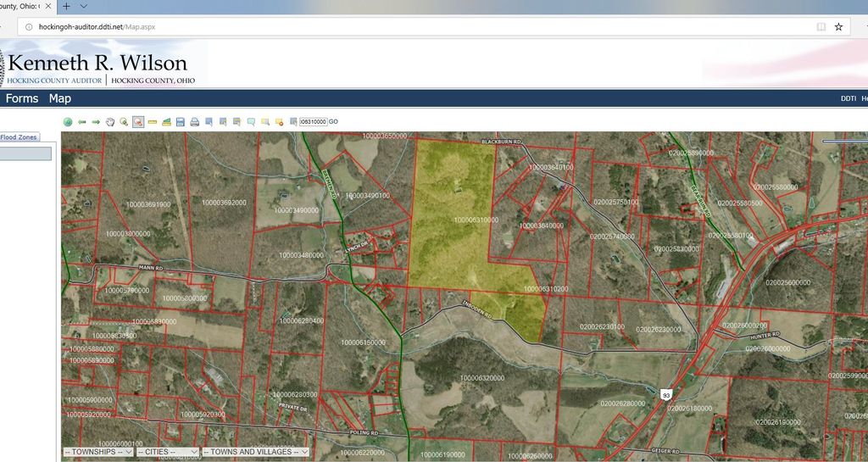Switch to the Flood Zones tab
868x462 pixels.
19,137
